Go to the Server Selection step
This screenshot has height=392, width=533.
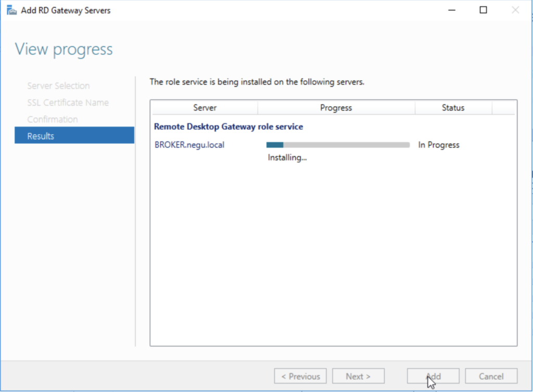point(58,86)
